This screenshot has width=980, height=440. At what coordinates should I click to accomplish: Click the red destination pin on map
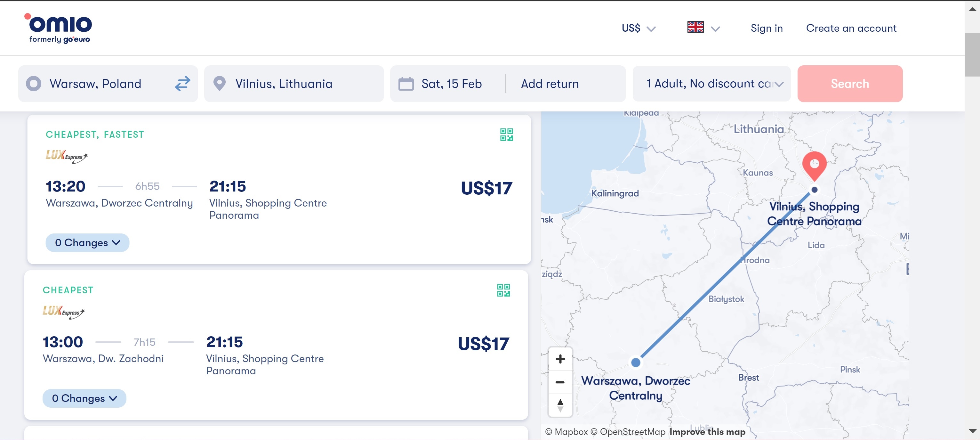point(814,165)
